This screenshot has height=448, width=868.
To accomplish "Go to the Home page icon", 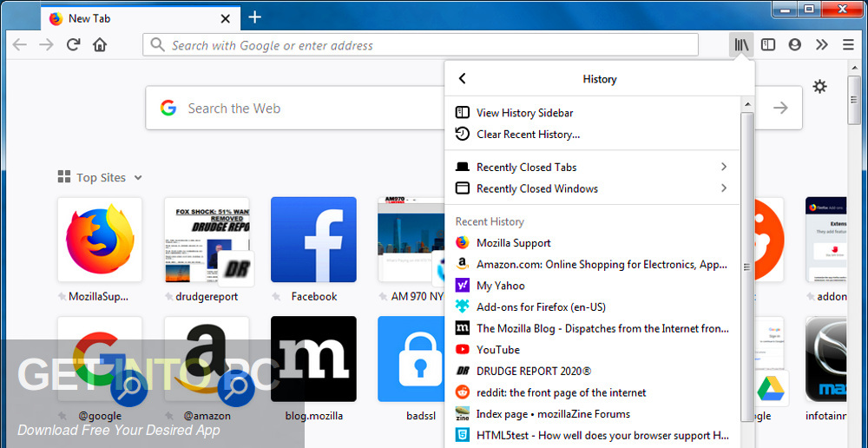I will point(100,45).
